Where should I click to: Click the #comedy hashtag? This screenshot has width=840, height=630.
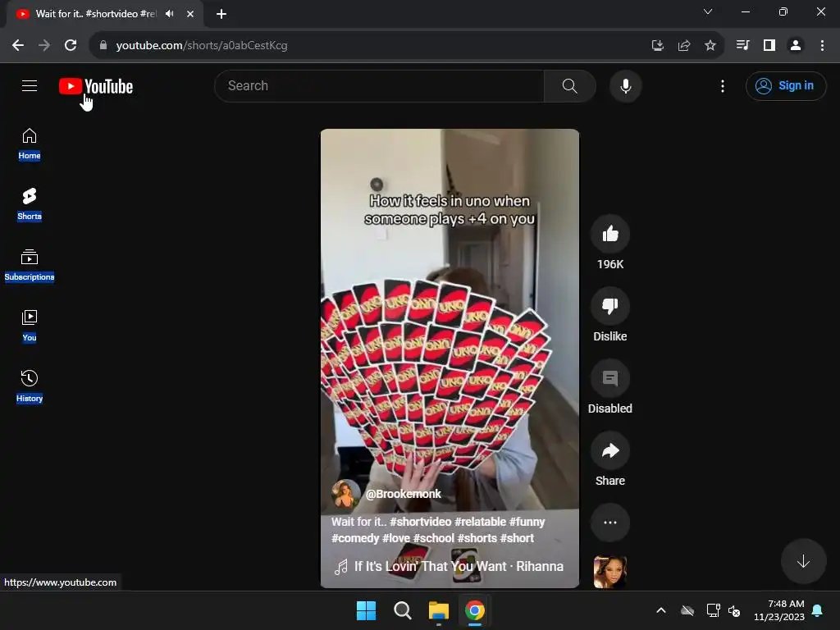(x=355, y=538)
